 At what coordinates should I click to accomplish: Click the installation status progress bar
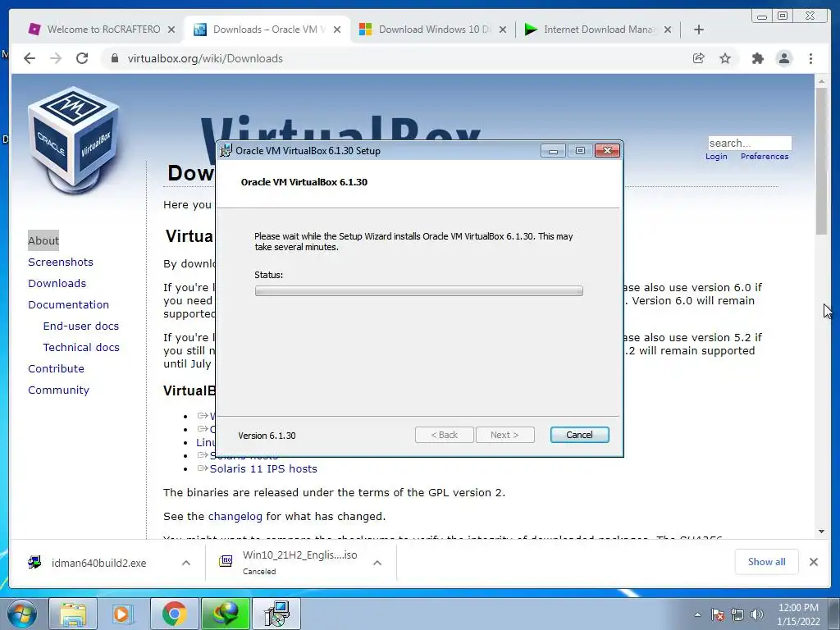point(419,291)
